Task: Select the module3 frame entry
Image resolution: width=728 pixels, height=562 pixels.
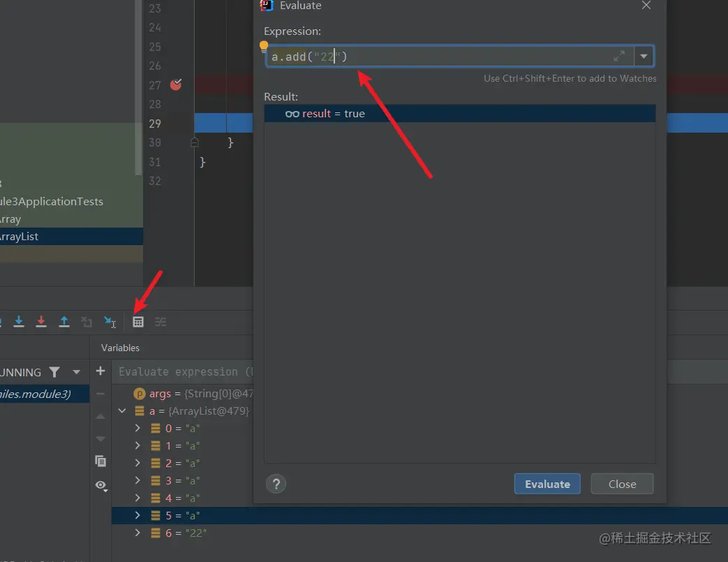Action: coord(45,394)
